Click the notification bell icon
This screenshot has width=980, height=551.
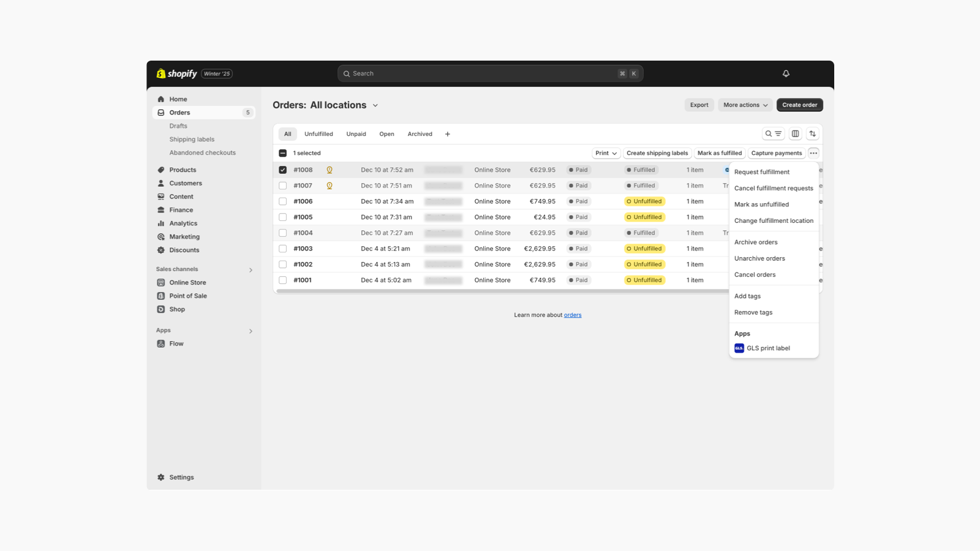click(x=786, y=73)
